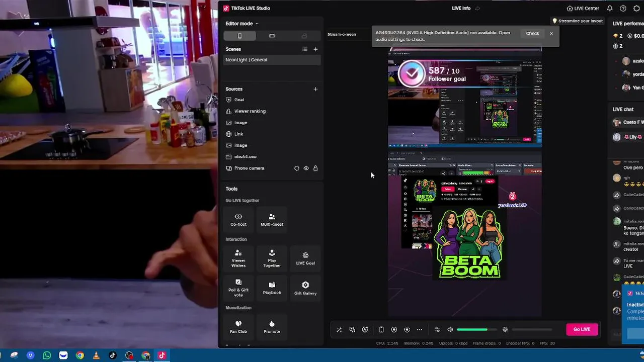Screen dimensions: 644x362
Task: Click the Beta Boom logo in preview
Action: tap(470, 243)
